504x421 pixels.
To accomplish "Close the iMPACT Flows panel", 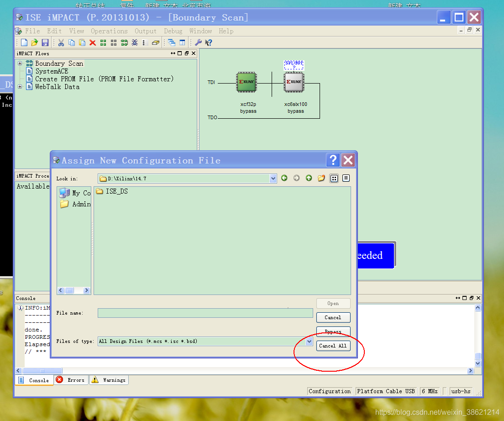I will 194,53.
